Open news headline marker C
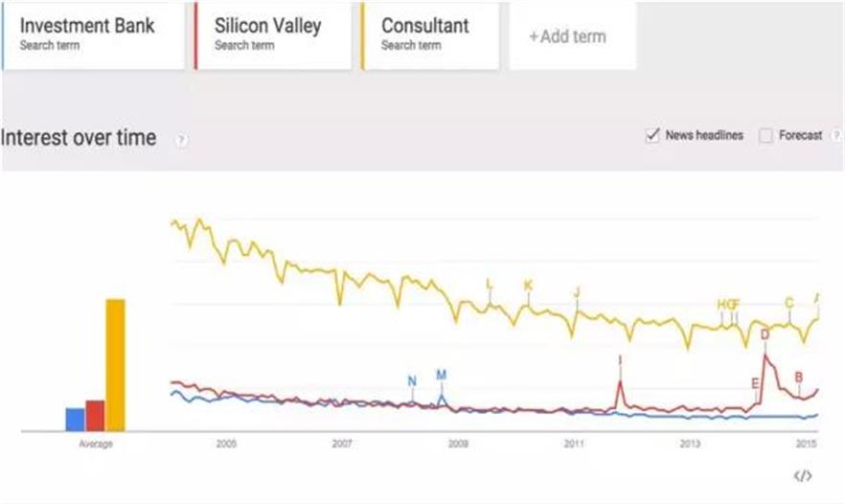 click(788, 303)
